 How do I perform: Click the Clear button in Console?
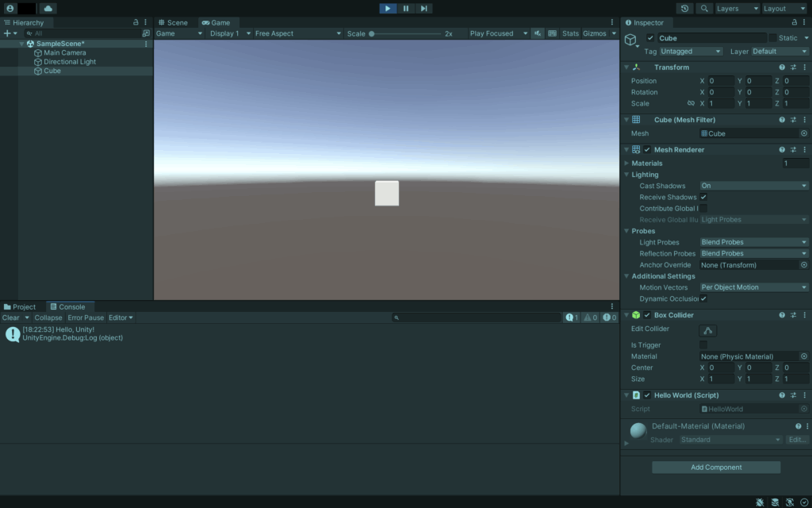coord(10,317)
